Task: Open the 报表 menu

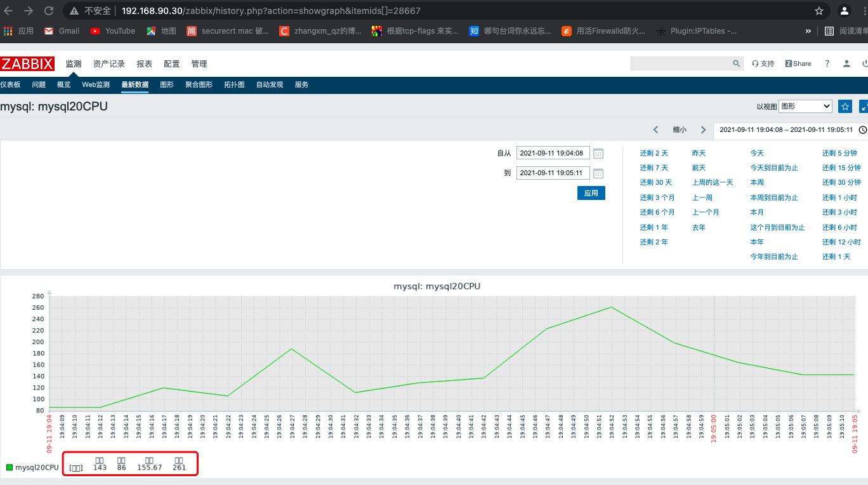Action: (145, 63)
